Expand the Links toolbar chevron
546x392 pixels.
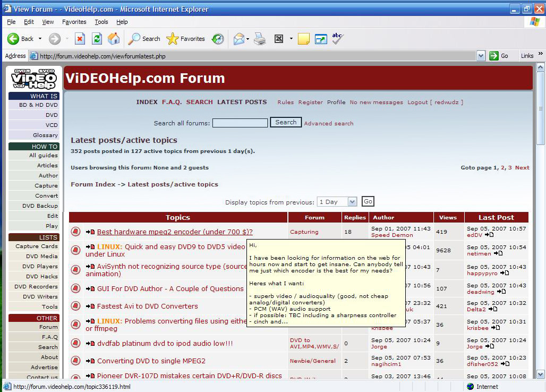tap(541, 53)
